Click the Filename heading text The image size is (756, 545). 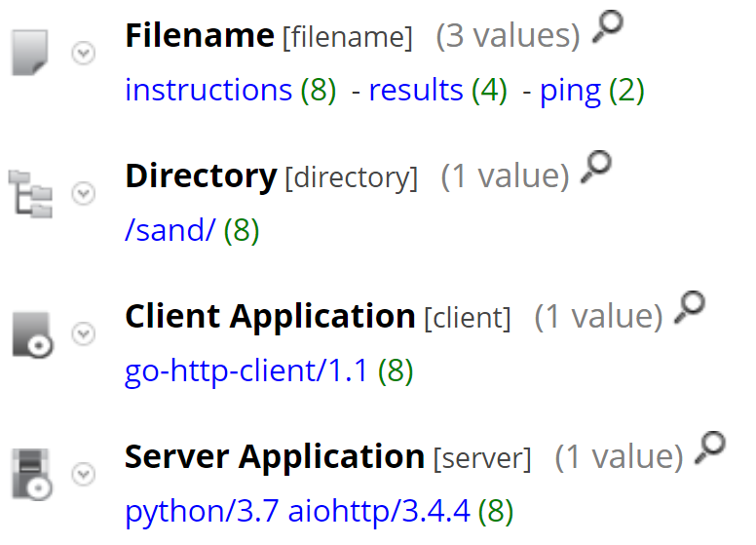tap(200, 36)
